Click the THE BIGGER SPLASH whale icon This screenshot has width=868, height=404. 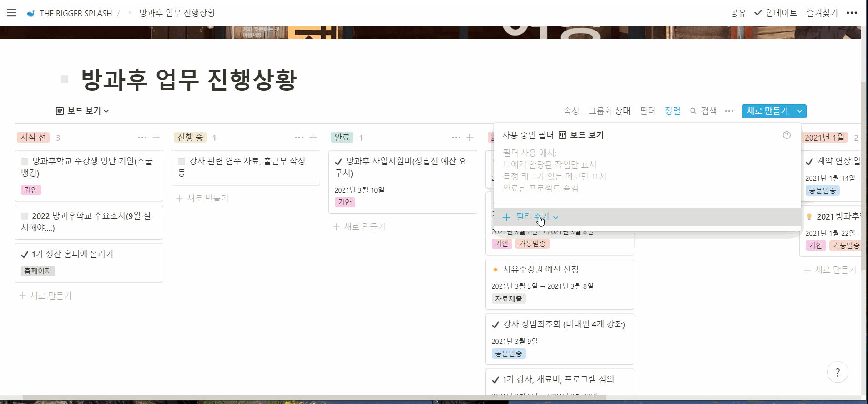[x=30, y=13]
